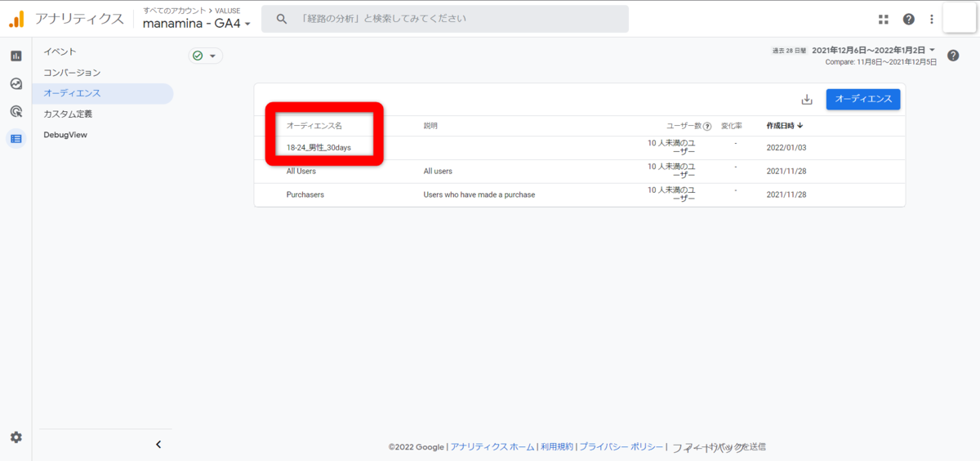Select the Configure list icon in the sidebar
The height and width of the screenshot is (461, 980).
click(x=16, y=139)
